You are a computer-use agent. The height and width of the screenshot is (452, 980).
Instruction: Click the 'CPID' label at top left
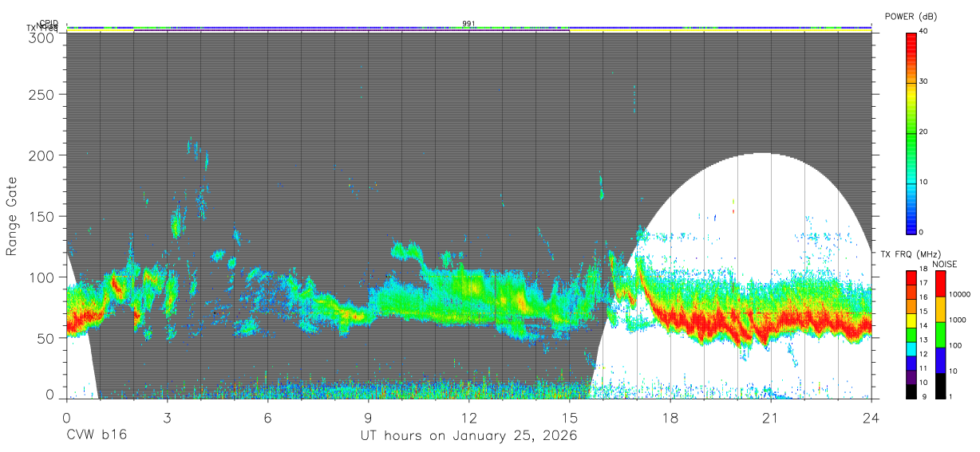[49, 24]
